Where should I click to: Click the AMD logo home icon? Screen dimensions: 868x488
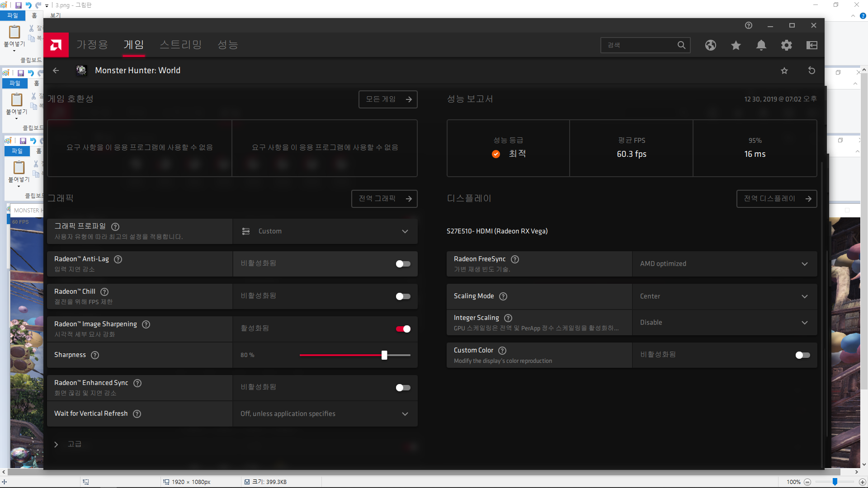56,45
